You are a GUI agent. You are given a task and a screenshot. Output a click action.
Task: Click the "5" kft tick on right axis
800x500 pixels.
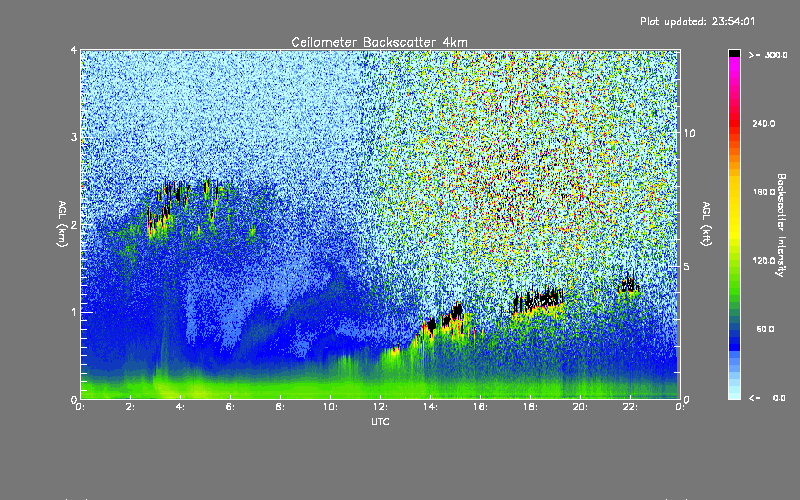(686, 267)
